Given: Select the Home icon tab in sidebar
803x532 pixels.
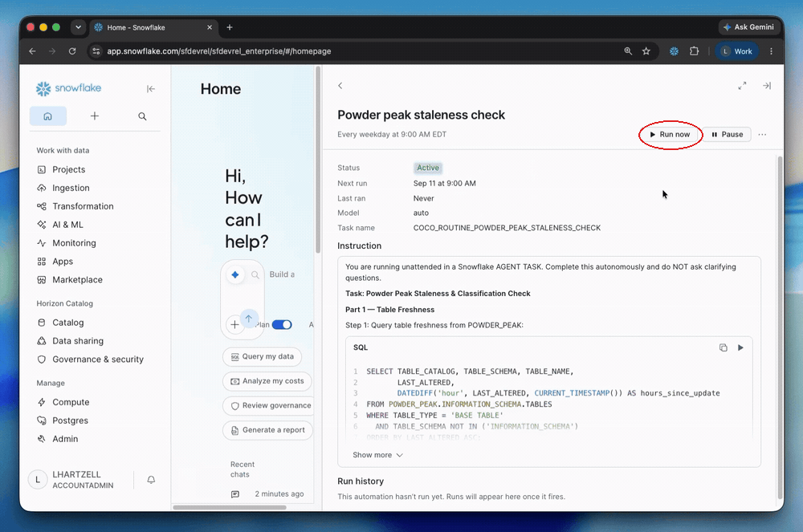Looking at the screenshot, I should click(47, 116).
